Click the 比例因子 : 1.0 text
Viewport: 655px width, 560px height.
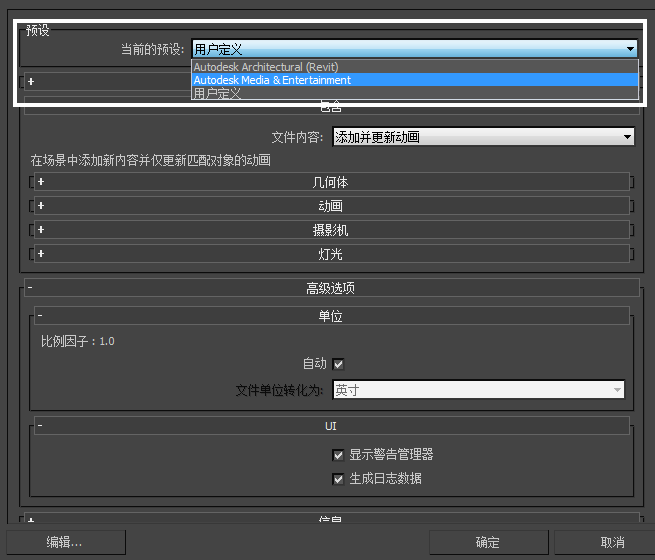click(x=78, y=341)
